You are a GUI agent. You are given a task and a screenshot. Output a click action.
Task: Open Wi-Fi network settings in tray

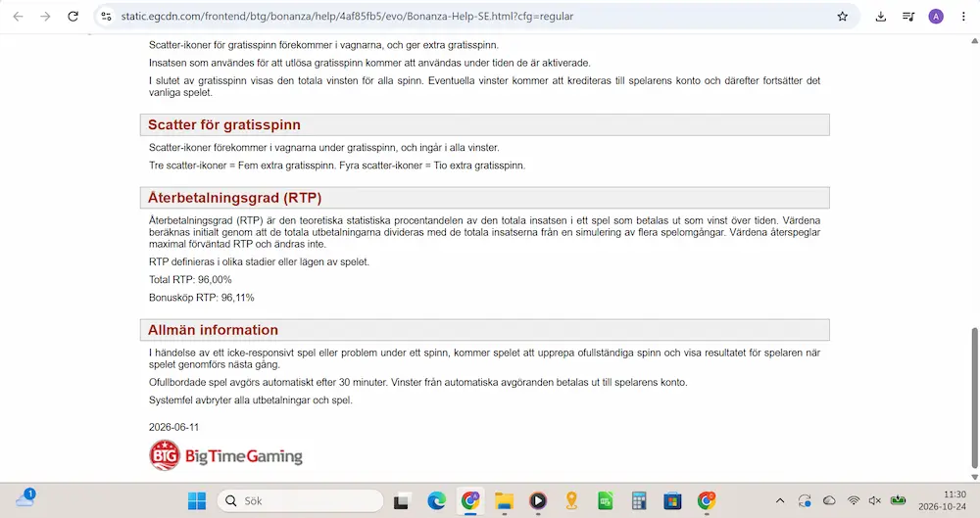click(x=854, y=500)
